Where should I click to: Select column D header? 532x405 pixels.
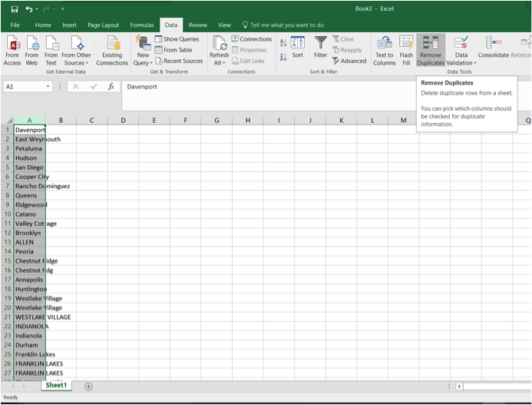click(x=123, y=121)
